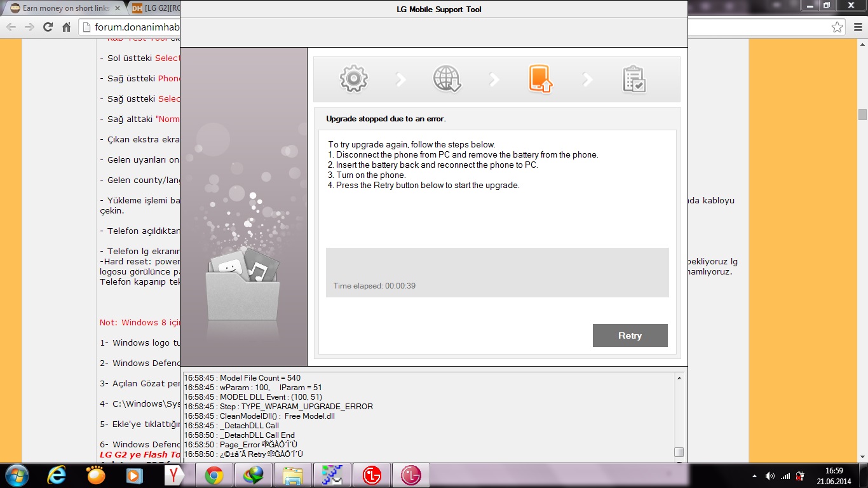
Task: Click 'Upgrade stopped due to an error.' heading
Action: [x=386, y=119]
